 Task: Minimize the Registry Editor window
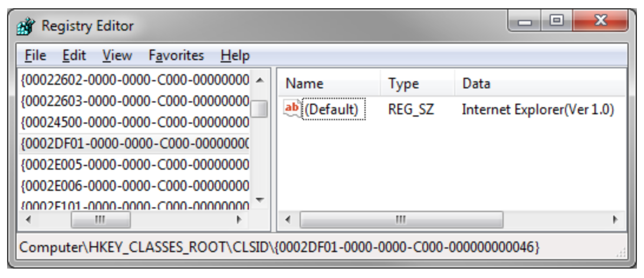(x=524, y=21)
